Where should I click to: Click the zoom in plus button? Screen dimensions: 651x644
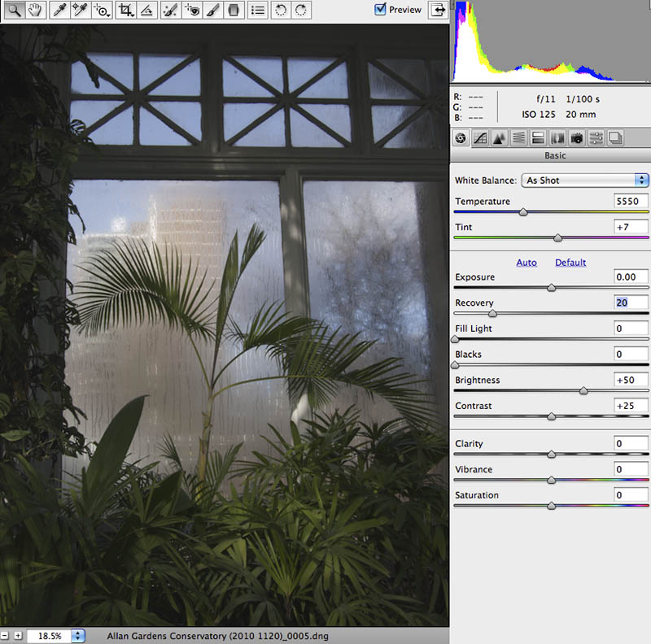(x=18, y=636)
